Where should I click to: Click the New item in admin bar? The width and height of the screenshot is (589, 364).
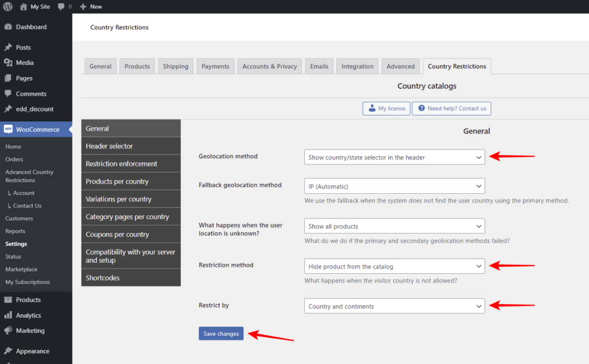91,6
